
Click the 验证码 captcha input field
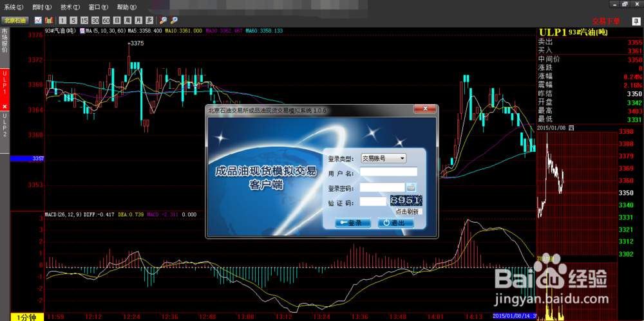[x=373, y=201]
